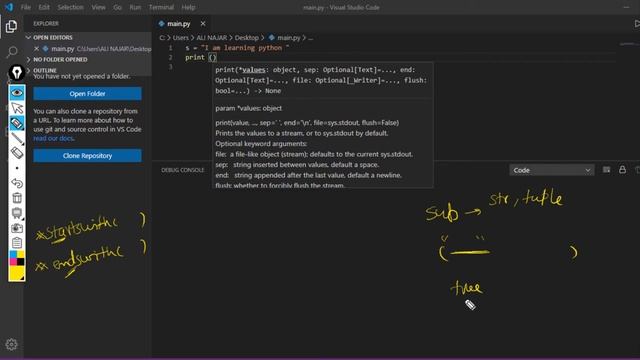Open the Terminal menu
This screenshot has width=640, height=360.
[161, 7]
